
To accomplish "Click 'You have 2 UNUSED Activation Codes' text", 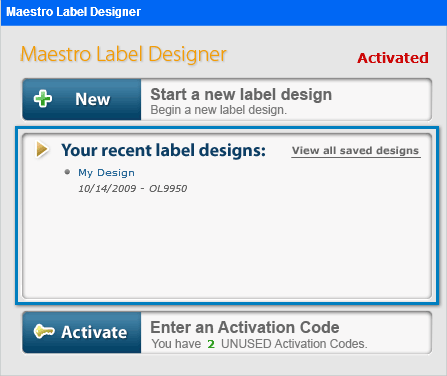I will tap(259, 344).
